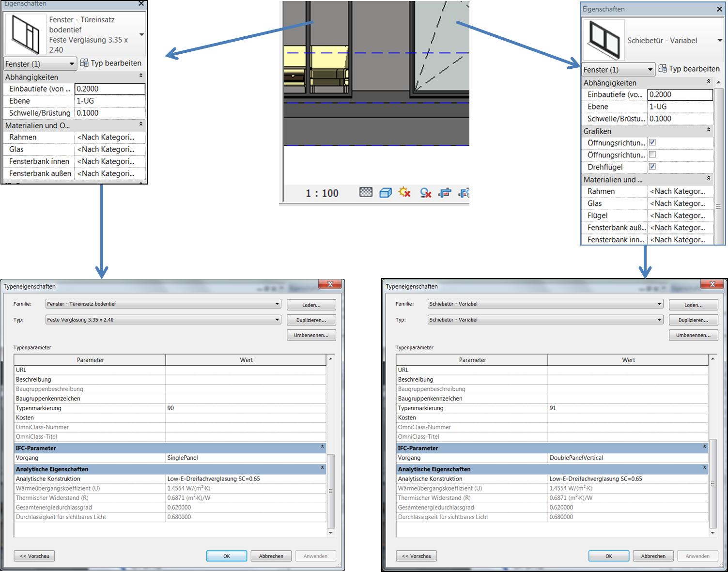Screen dimensions: 728x572
Task: Close the Schiebetür Eigenschaften panel
Action: click(720, 9)
